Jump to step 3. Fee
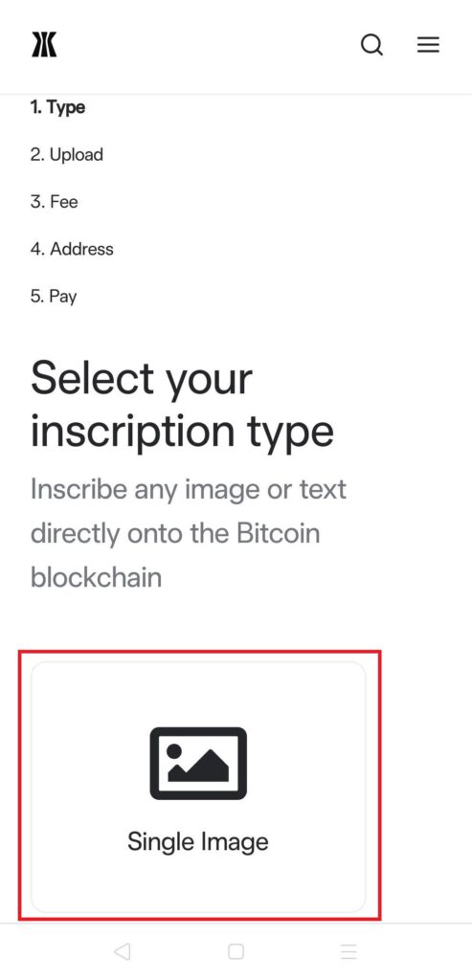 click(55, 202)
